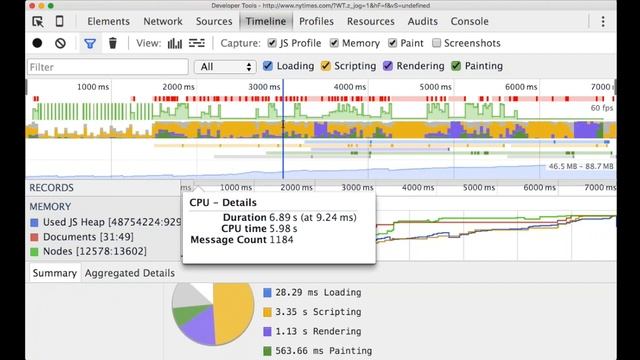The height and width of the screenshot is (360, 640).
Task: Enable the Screenshots capture checkbox
Action: click(x=436, y=43)
